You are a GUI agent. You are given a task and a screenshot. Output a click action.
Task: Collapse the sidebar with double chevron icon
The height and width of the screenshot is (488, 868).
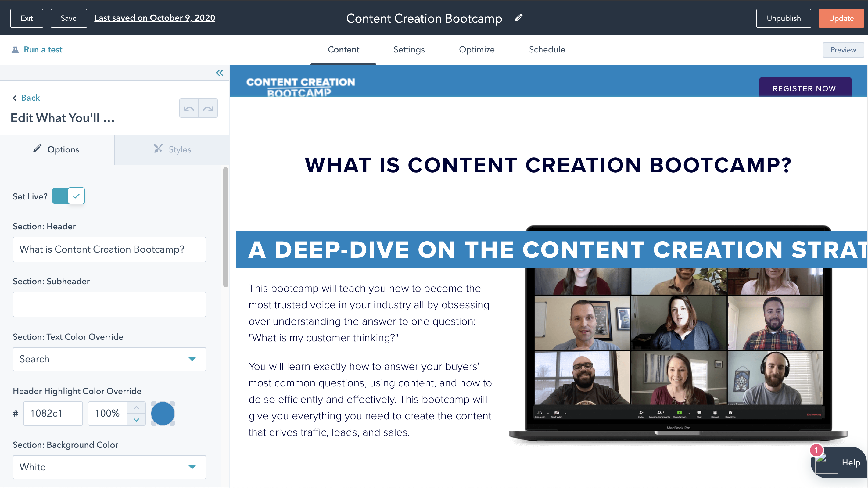click(x=220, y=73)
